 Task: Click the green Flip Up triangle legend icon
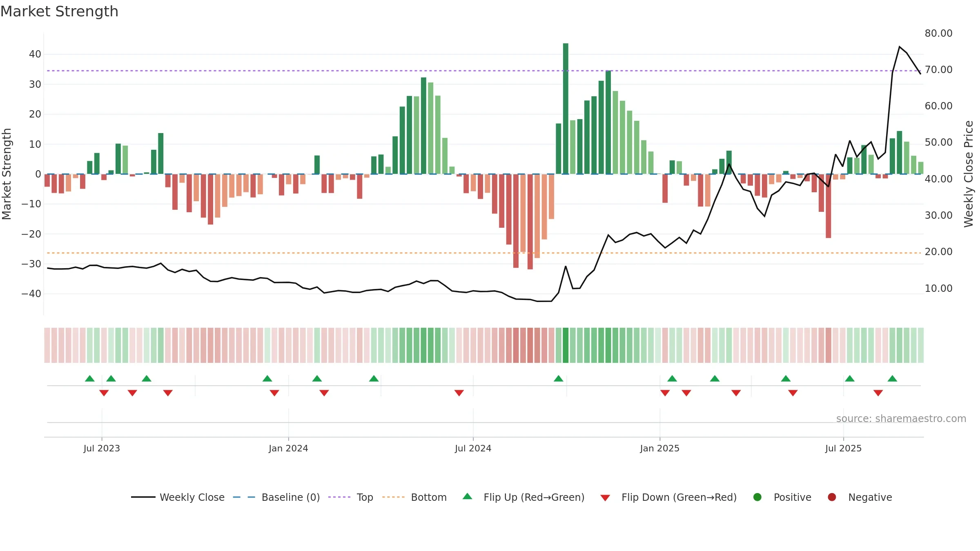[468, 496]
